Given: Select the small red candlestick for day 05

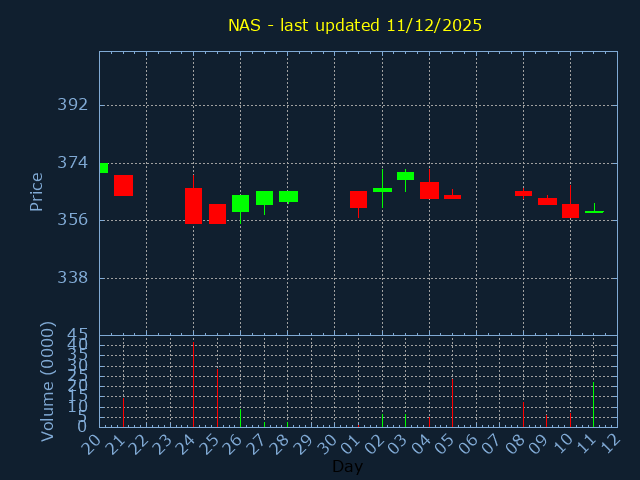Looking at the screenshot, I should pos(453,197).
